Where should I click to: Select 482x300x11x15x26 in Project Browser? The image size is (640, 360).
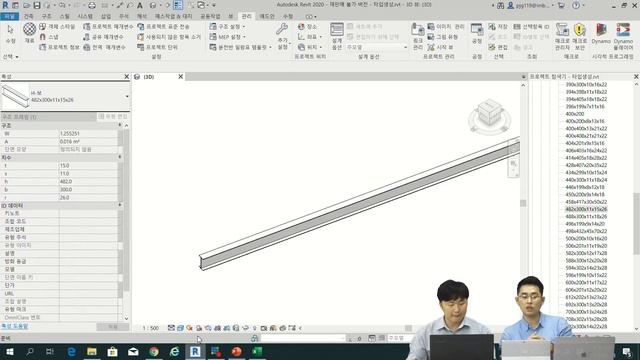pos(586,209)
